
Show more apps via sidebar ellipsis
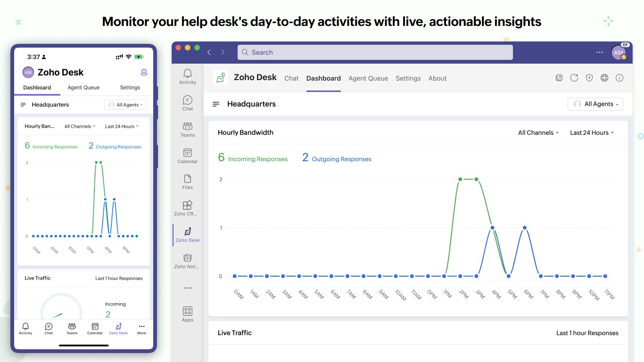(188, 288)
